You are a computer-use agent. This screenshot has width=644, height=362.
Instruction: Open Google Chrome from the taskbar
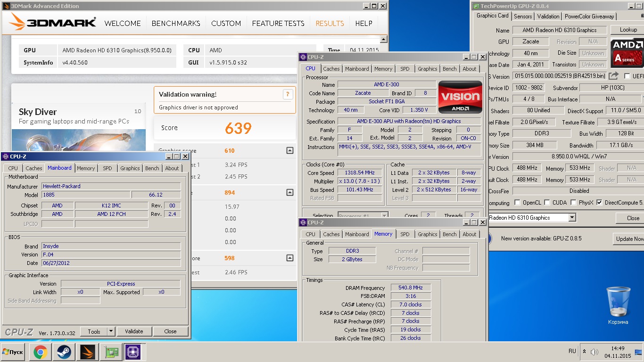click(40, 352)
